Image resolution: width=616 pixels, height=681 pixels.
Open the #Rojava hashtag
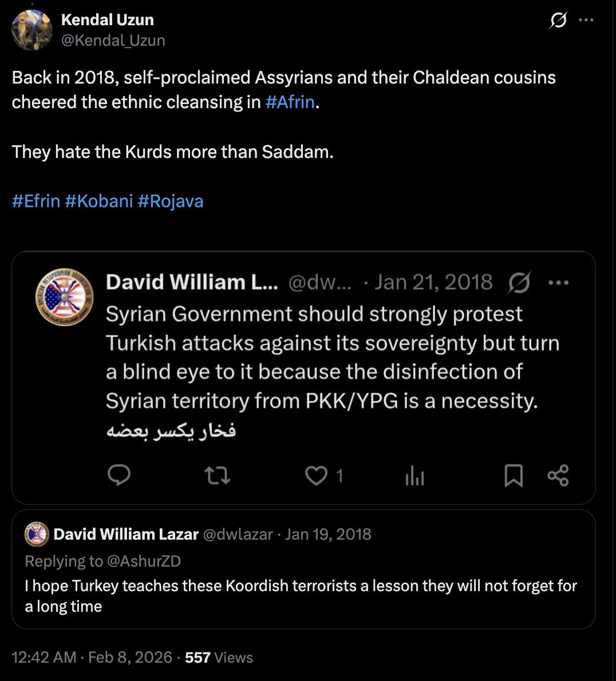[171, 201]
